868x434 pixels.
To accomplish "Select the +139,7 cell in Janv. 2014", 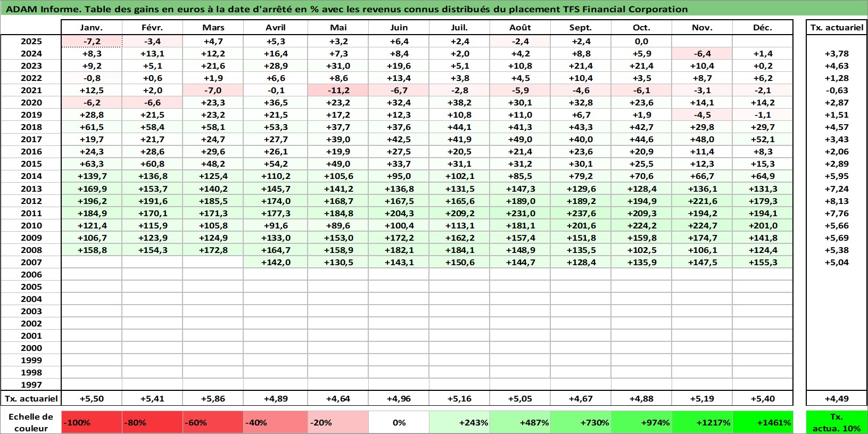I will click(92, 176).
